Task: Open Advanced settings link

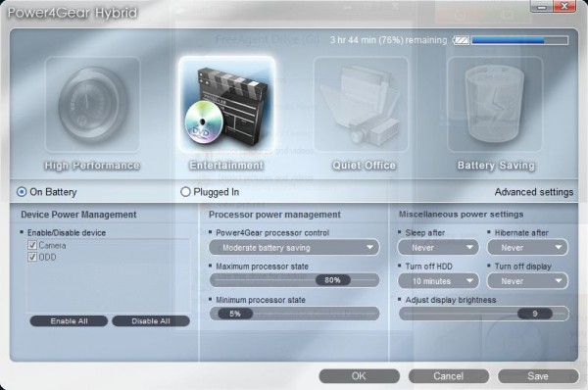Action: (534, 192)
